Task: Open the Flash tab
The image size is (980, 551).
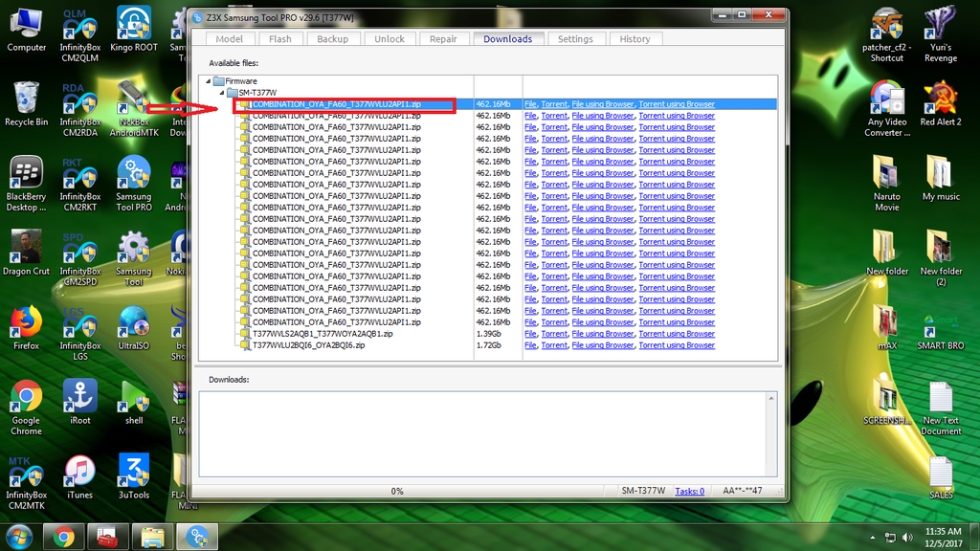Action: click(x=280, y=39)
